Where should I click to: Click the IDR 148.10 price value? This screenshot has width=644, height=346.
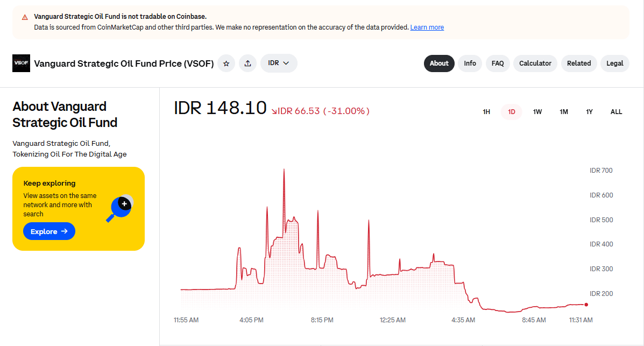coord(220,108)
